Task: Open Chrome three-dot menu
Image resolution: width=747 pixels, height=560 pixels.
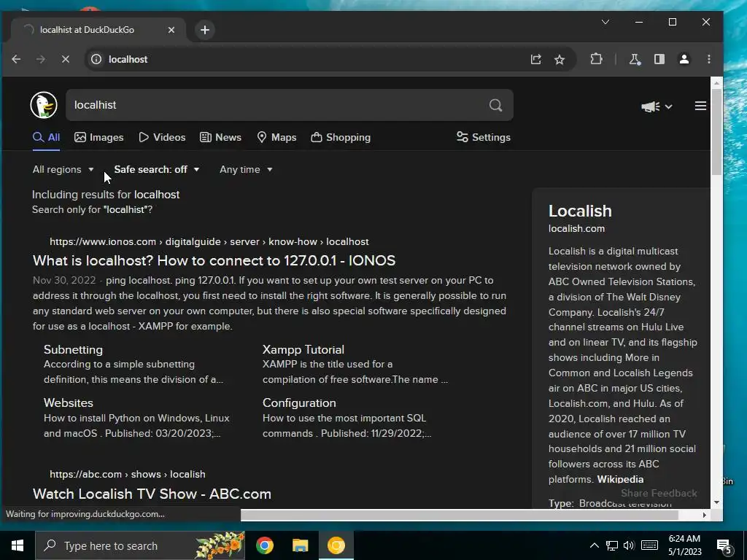Action: point(709,59)
